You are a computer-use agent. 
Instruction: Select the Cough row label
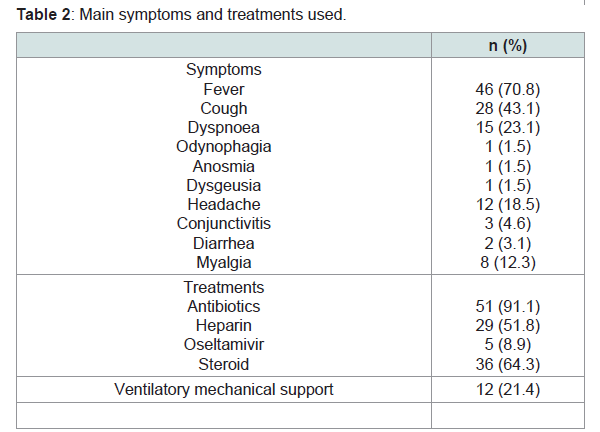(x=224, y=109)
